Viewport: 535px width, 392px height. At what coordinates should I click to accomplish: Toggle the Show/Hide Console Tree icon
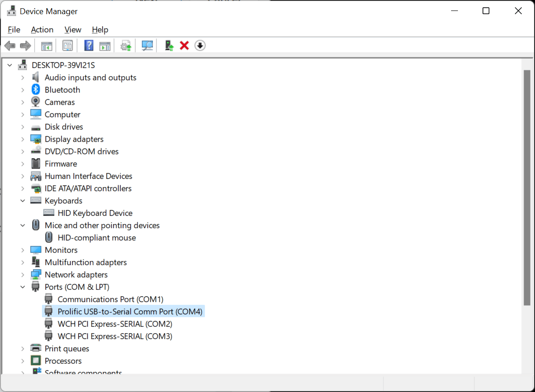coord(46,45)
